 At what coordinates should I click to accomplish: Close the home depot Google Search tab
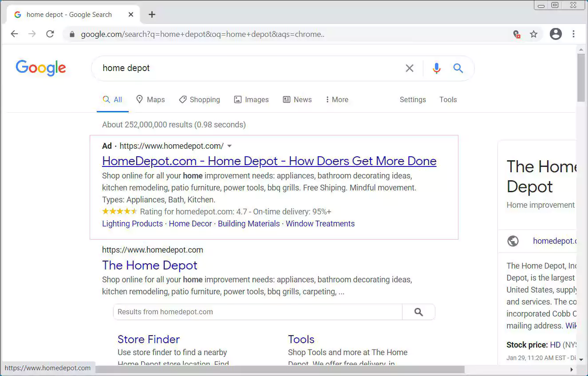tap(131, 15)
